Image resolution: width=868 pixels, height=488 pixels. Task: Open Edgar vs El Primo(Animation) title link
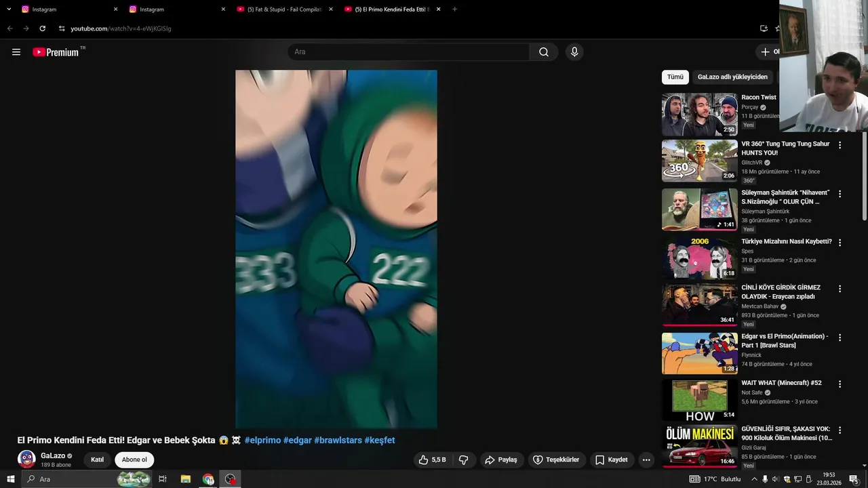[785, 341]
